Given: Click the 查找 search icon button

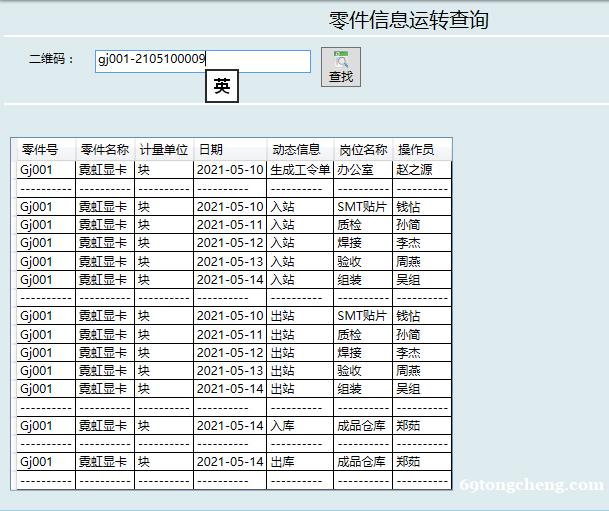Looking at the screenshot, I should click(x=340, y=66).
